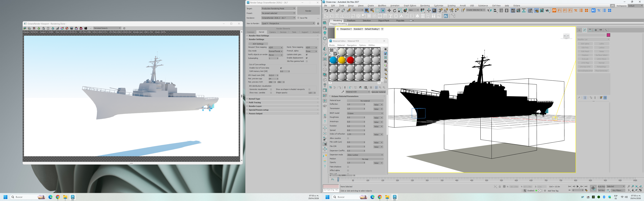644x201 pixels.
Task: Select the blue material sample sphere
Action: [x=333, y=60]
